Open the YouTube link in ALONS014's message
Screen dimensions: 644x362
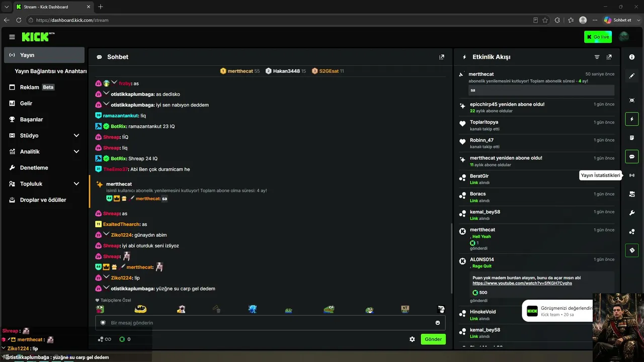pyautogui.click(x=522, y=283)
